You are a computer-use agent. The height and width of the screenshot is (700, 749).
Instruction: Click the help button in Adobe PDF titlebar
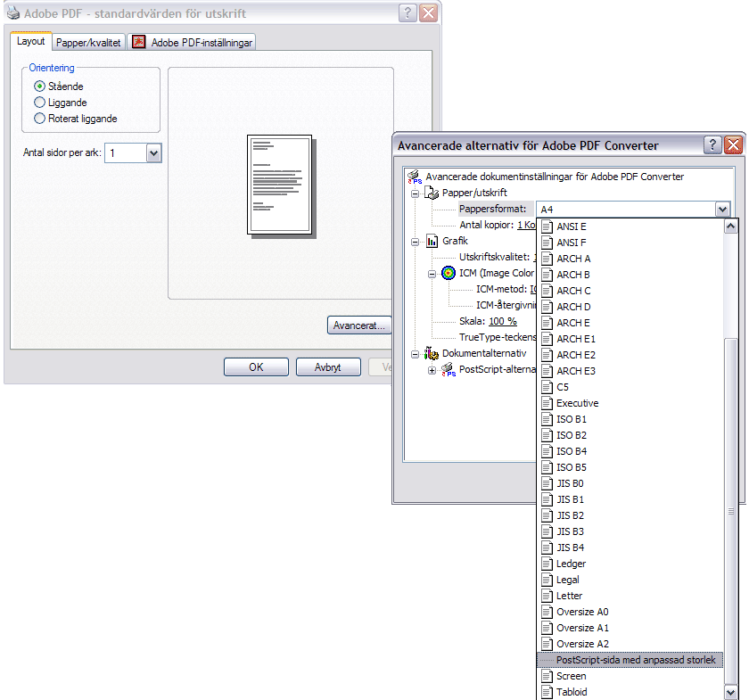407,12
